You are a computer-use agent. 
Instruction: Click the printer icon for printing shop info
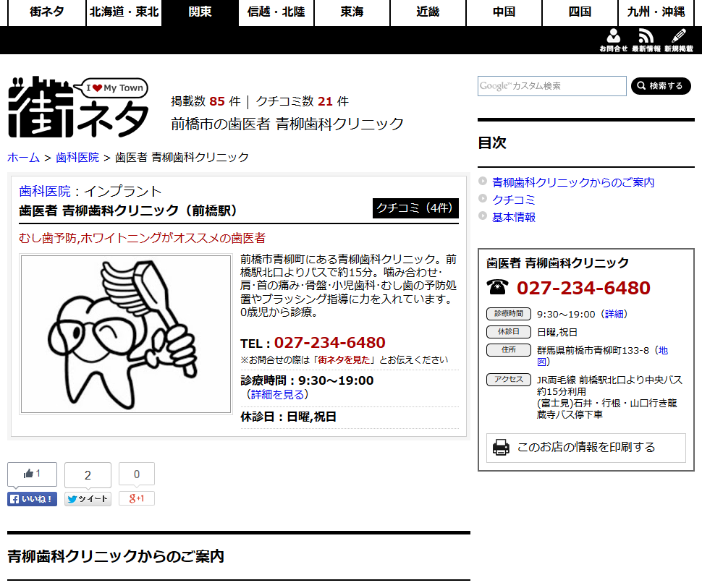[x=501, y=448]
